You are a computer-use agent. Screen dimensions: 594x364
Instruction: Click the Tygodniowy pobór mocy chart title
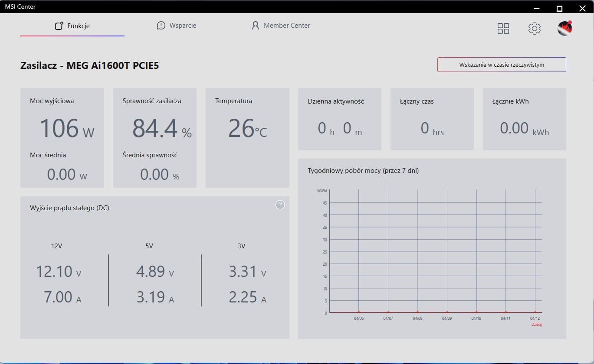tap(363, 171)
